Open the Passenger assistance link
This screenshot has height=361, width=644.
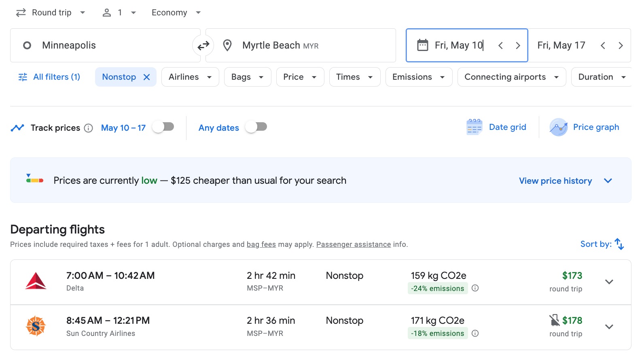pos(354,244)
